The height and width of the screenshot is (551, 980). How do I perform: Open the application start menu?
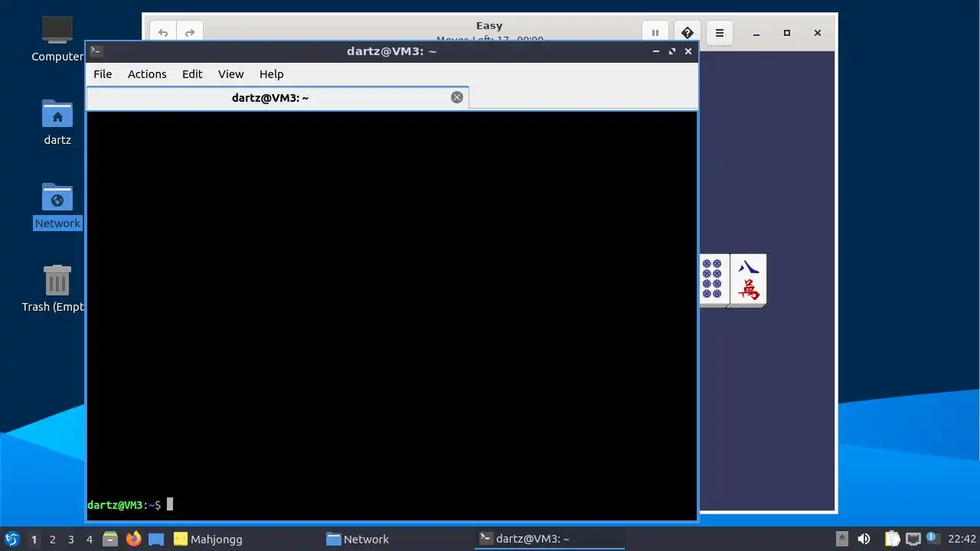tap(11, 539)
